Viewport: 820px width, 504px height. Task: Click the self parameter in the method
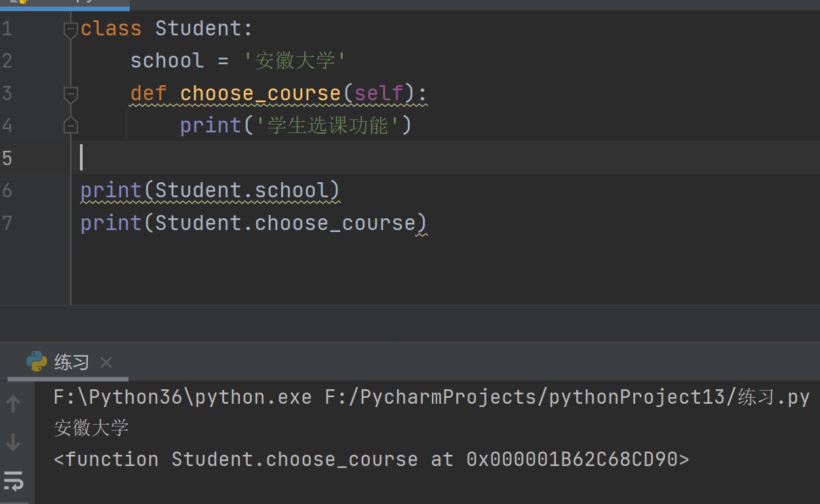click(x=379, y=93)
